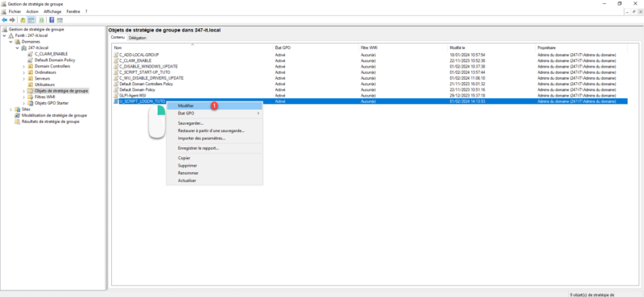Collapse the 247-it.local domain node
This screenshot has width=644, height=297.
pos(17,48)
